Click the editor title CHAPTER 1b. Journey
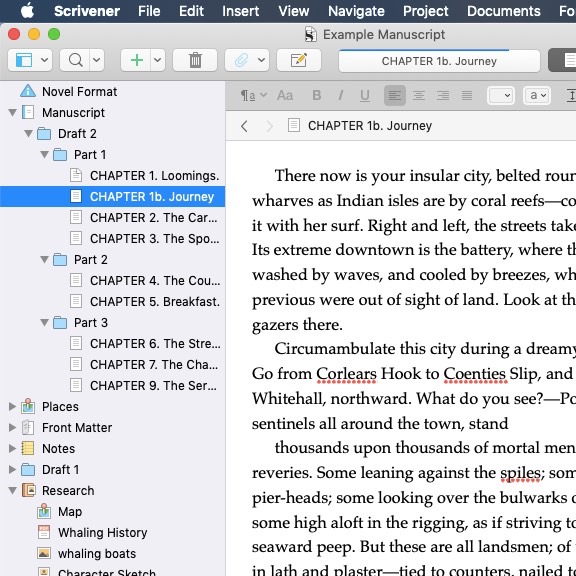This screenshot has height=576, width=576. pos(370,126)
